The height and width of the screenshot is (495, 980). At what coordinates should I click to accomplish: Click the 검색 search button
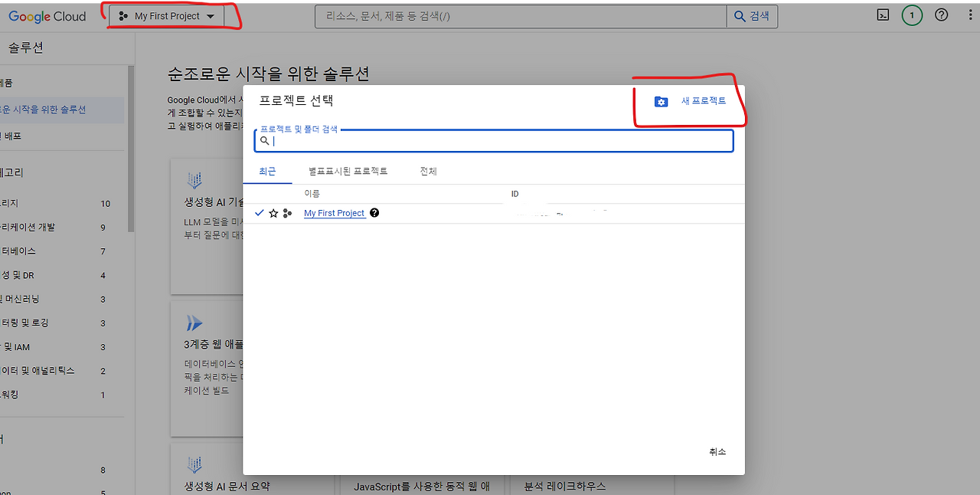click(x=752, y=16)
